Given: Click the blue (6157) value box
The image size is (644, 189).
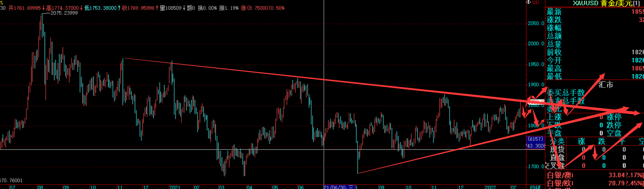Looking at the screenshot, I should pos(535,139).
